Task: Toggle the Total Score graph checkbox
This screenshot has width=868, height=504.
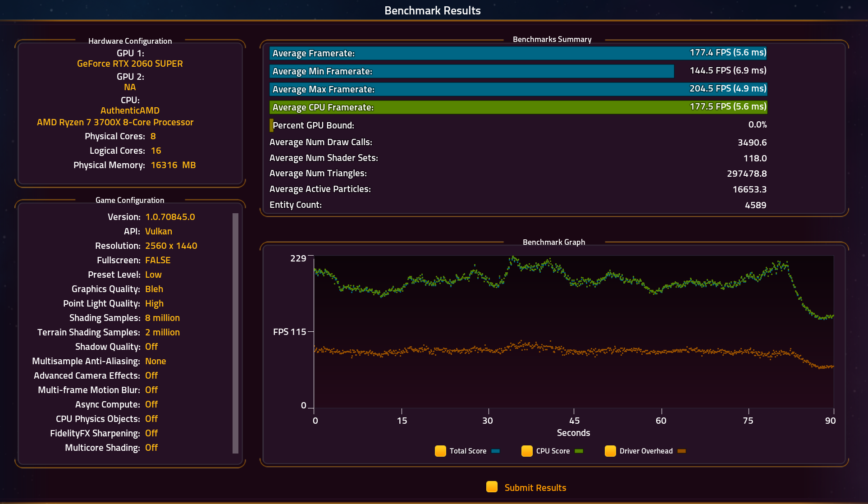Action: pos(440,451)
